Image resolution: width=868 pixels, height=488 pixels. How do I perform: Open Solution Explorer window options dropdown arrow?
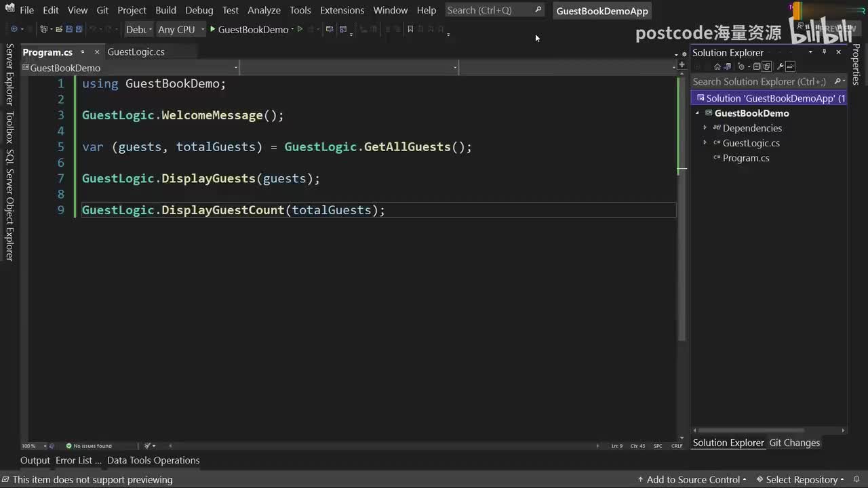(810, 52)
